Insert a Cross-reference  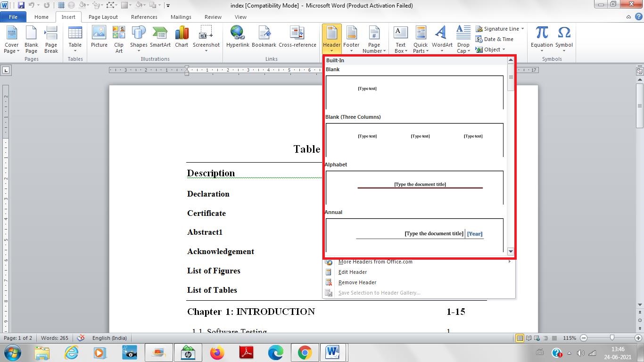(x=297, y=38)
